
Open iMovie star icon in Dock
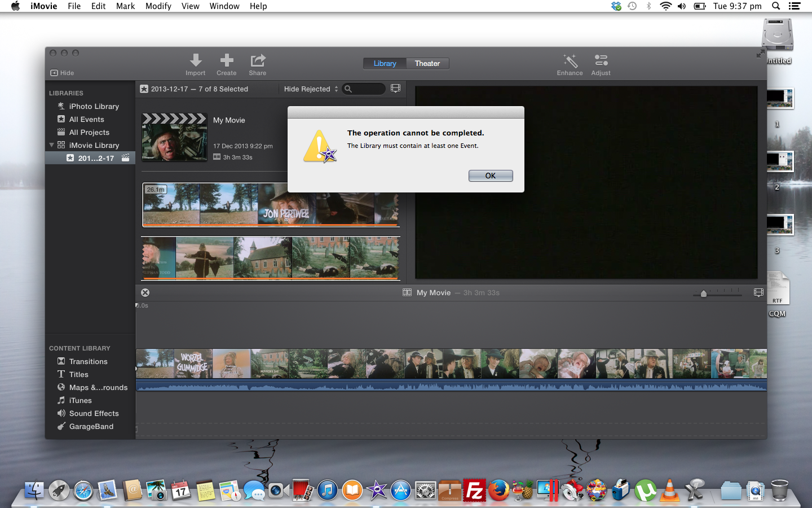[x=377, y=490]
